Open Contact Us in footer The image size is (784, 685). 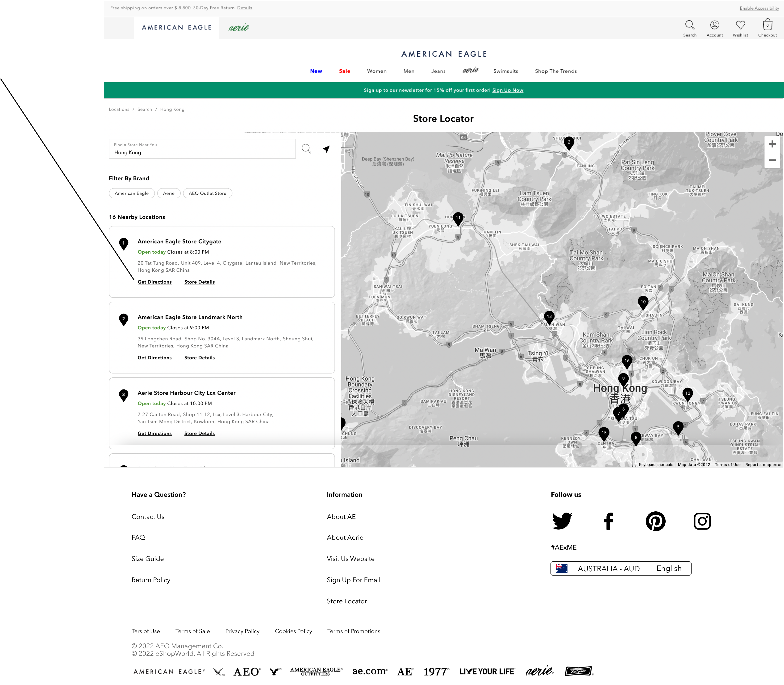148,517
